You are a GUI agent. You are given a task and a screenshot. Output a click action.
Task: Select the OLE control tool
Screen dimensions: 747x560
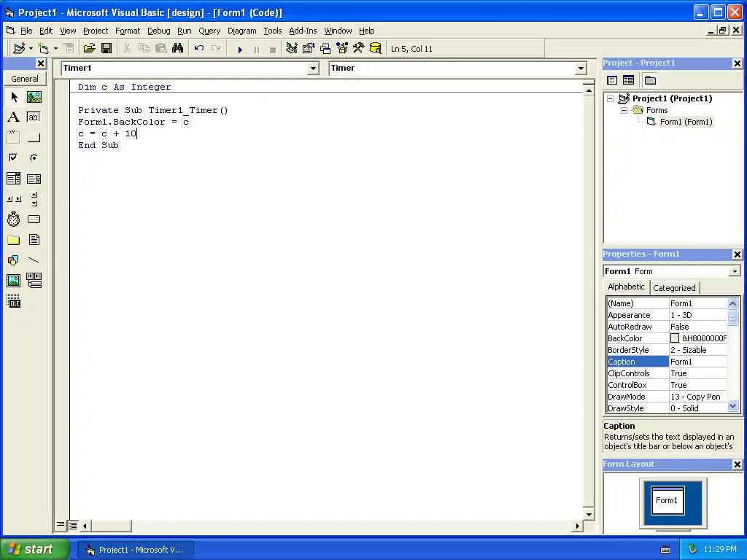tap(14, 301)
